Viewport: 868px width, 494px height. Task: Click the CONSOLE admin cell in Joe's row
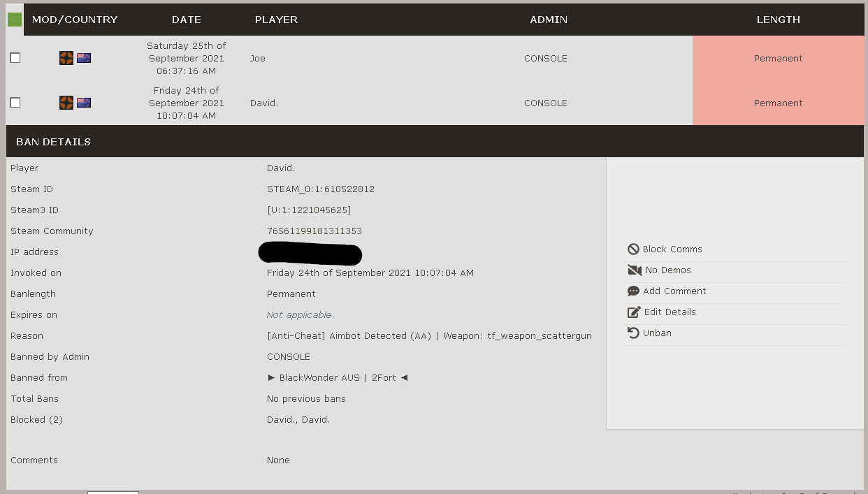(546, 58)
